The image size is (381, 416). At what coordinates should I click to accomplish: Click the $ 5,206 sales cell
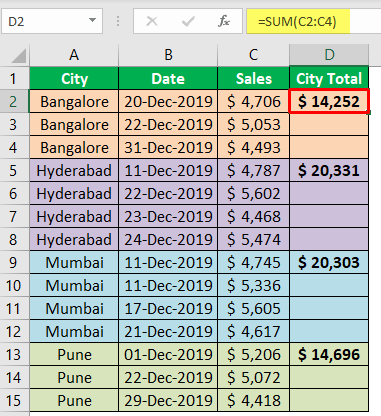click(253, 355)
